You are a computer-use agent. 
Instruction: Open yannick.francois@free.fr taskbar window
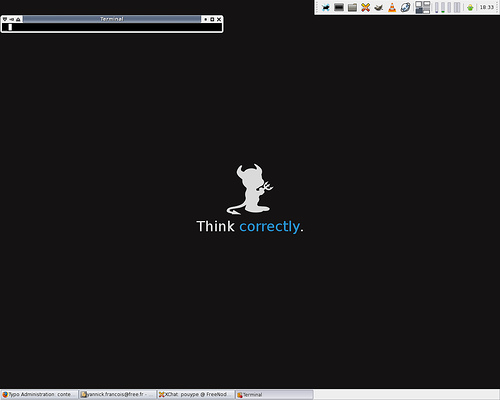click(x=117, y=395)
